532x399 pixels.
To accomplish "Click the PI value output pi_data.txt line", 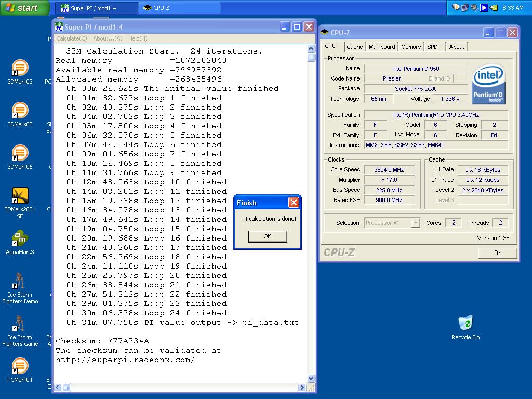I will pos(182,322).
